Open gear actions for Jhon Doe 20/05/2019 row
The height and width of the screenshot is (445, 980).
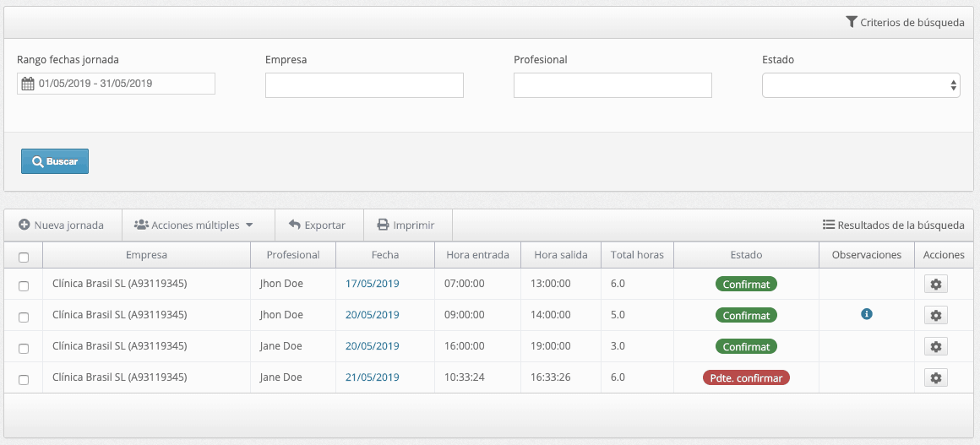[935, 315]
